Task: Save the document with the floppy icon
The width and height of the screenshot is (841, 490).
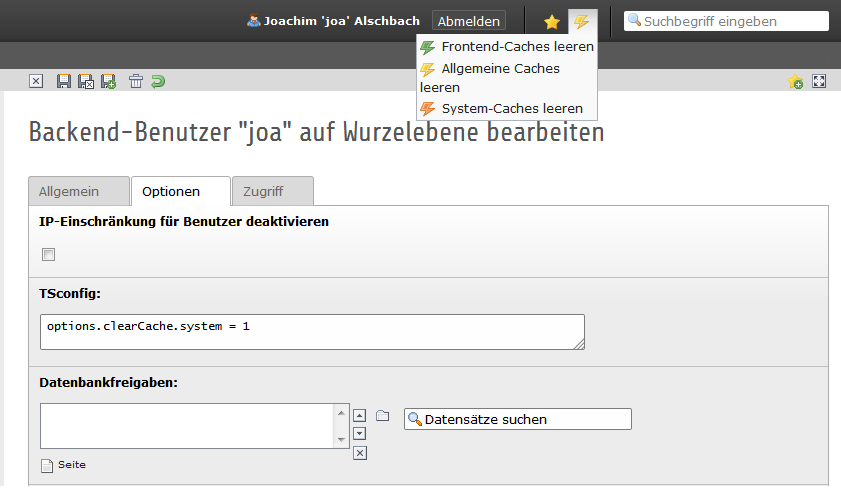Action: pos(64,81)
